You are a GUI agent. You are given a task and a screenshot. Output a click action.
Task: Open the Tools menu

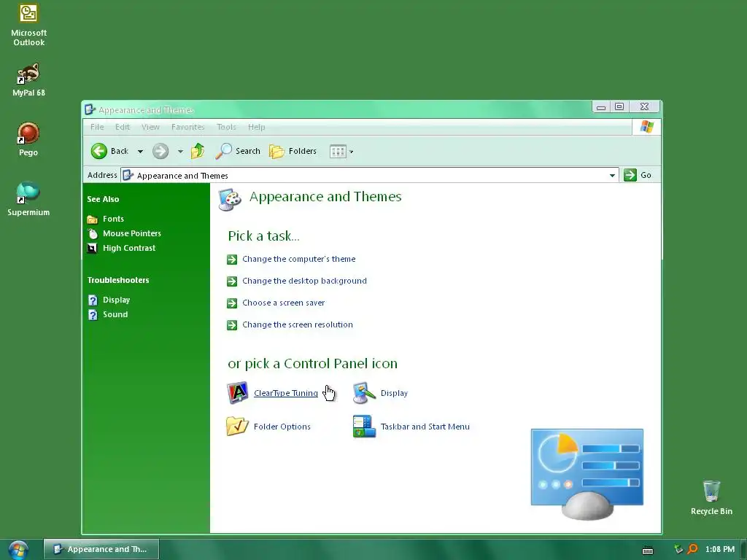click(226, 127)
